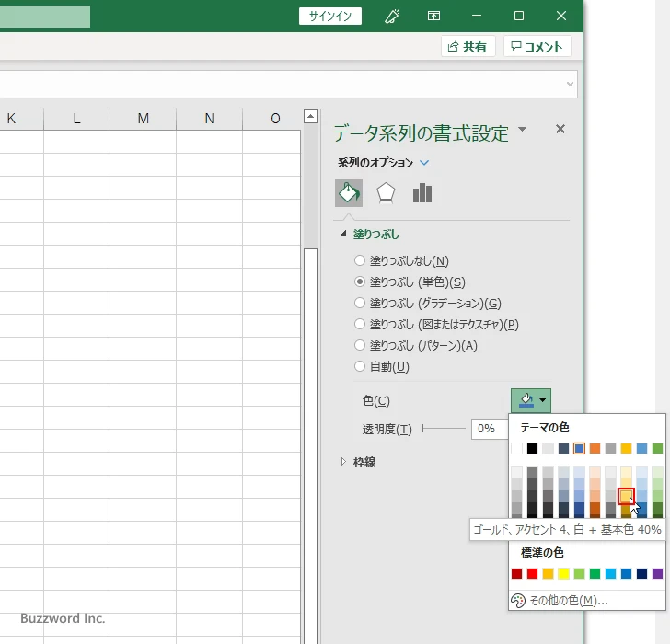670x644 pixels.
Task: Expand the 枠線 section
Action: [x=343, y=462]
